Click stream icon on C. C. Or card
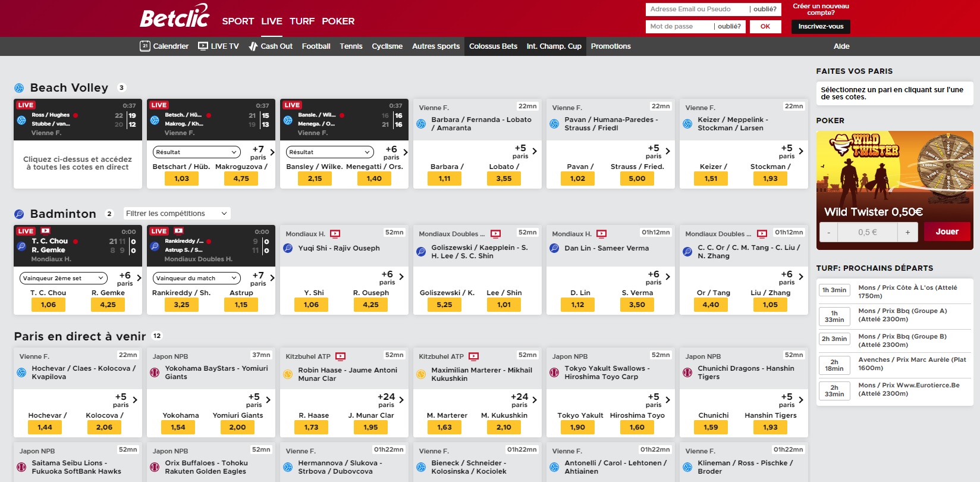Screen dimensions: 980x482 click(762, 234)
